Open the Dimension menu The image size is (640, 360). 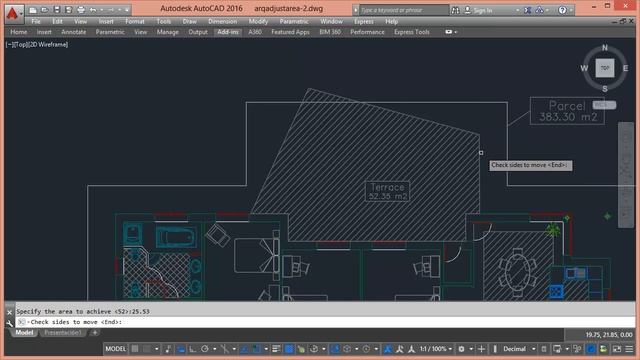pyautogui.click(x=222, y=21)
